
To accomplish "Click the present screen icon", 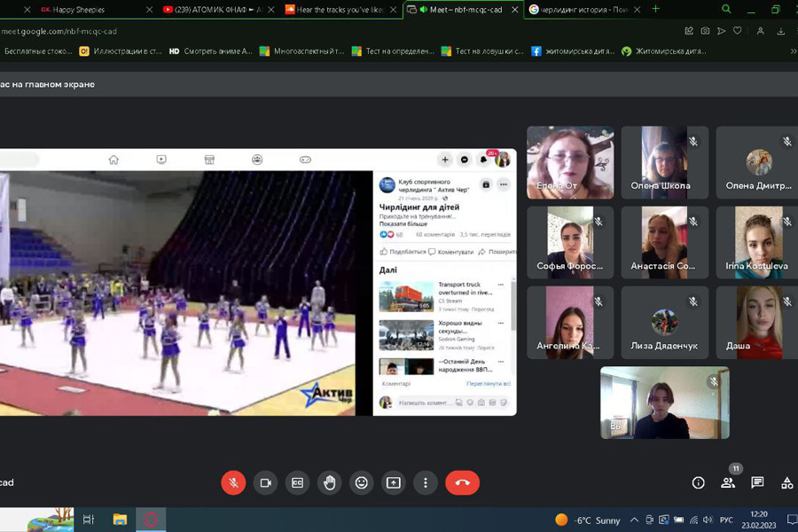I will pos(393,482).
